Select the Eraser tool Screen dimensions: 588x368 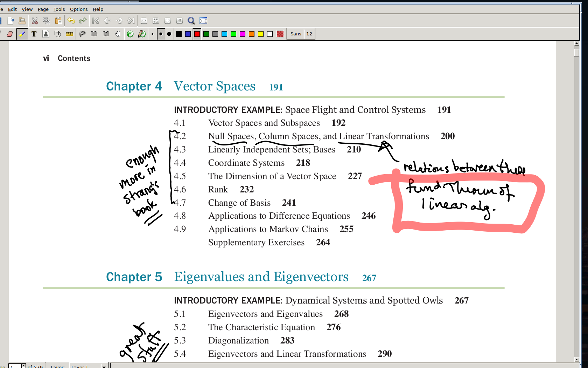tap(10, 34)
